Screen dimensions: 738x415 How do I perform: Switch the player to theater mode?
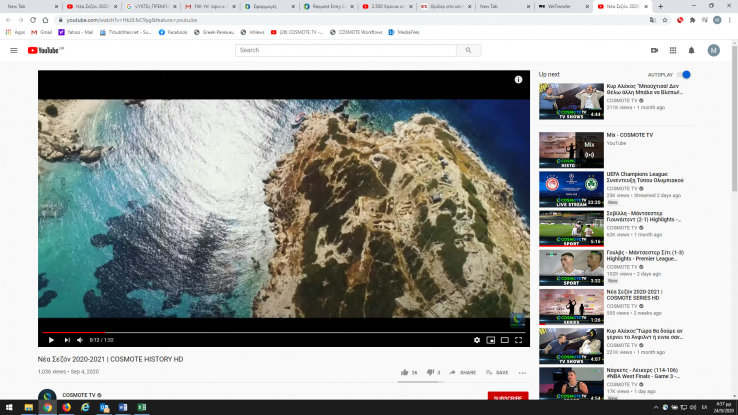tap(504, 340)
